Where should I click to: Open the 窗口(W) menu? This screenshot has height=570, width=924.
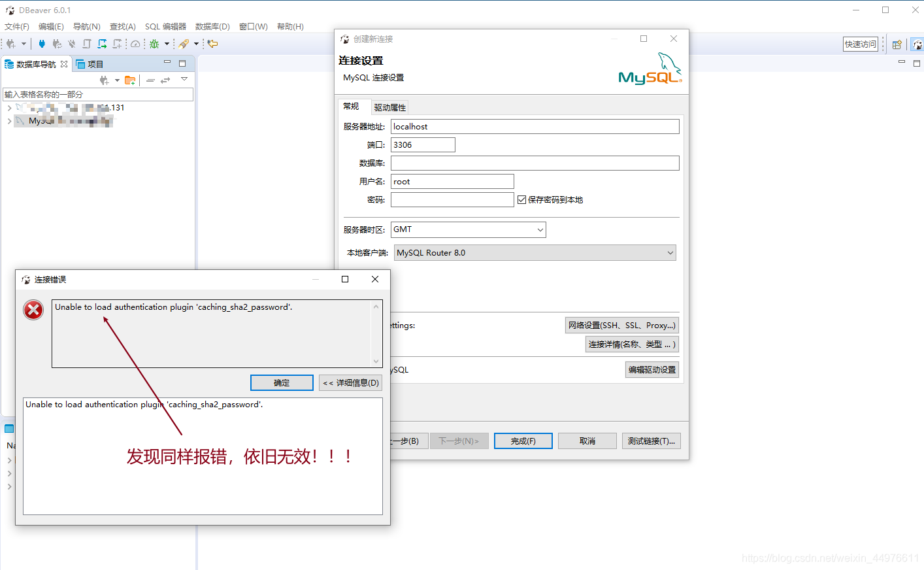254,27
